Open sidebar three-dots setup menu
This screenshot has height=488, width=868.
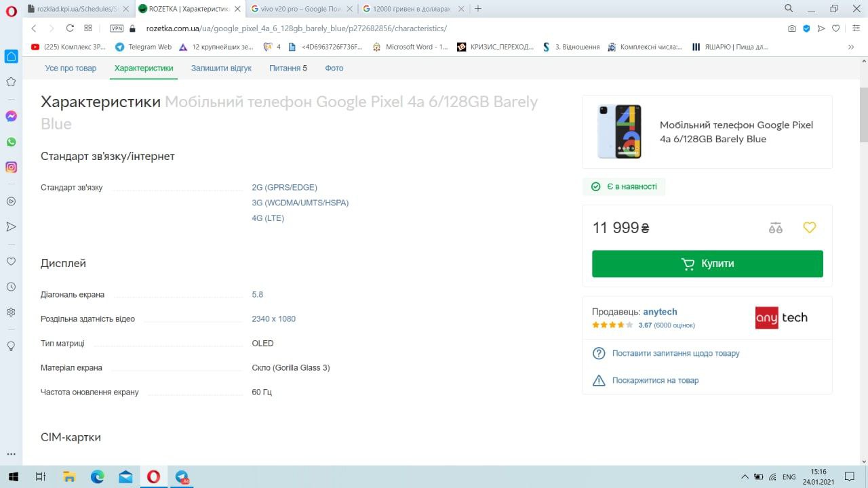[11, 454]
